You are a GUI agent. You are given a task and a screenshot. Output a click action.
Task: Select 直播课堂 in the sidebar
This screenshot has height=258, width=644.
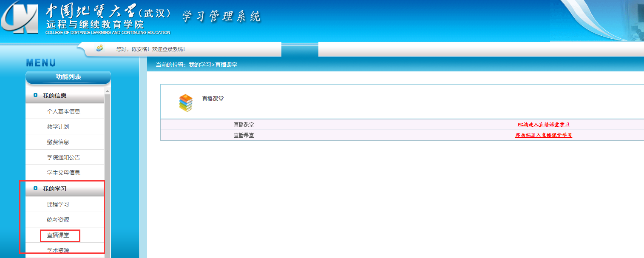pos(58,235)
